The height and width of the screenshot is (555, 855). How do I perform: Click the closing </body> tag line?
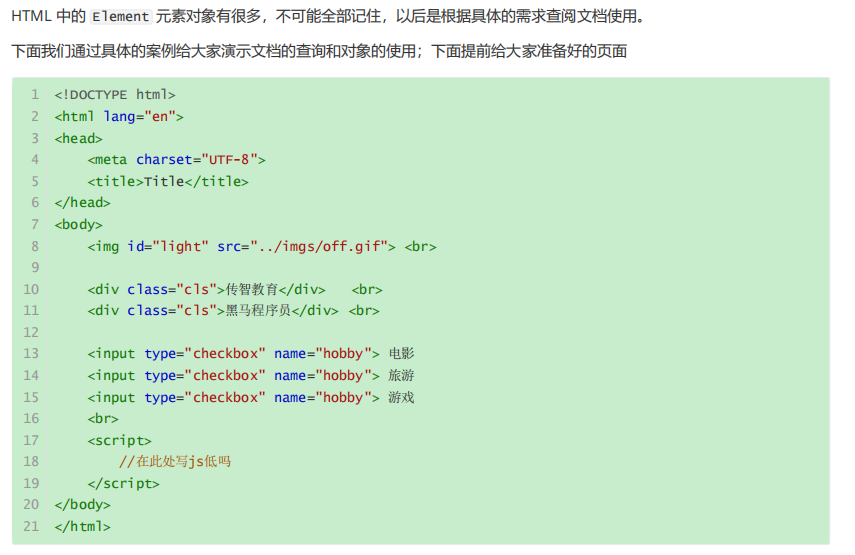pyautogui.click(x=82, y=505)
